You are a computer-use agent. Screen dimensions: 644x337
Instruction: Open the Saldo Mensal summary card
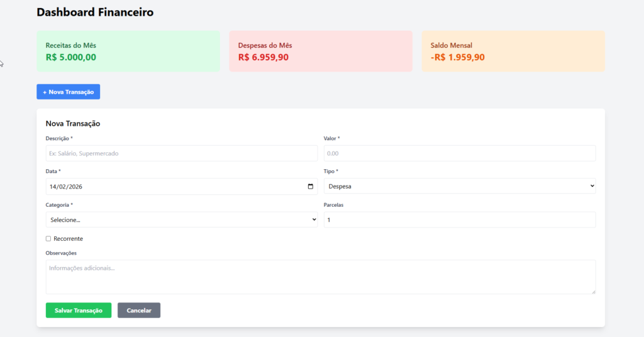(513, 52)
